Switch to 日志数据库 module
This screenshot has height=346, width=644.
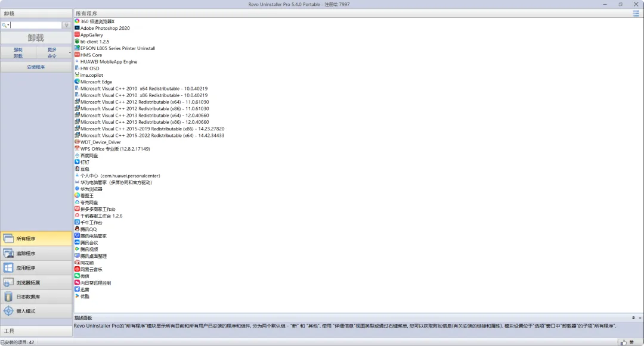click(36, 297)
